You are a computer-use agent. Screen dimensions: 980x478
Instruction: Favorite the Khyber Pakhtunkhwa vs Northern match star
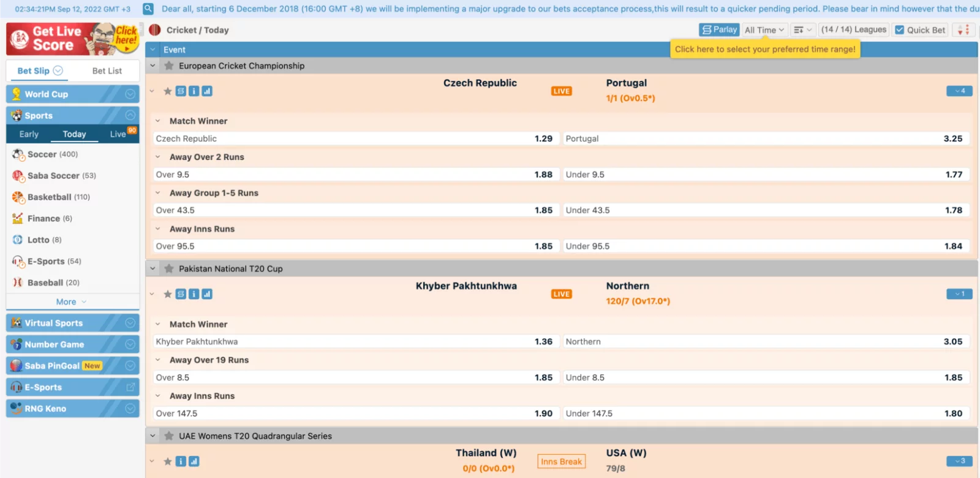pyautogui.click(x=168, y=294)
